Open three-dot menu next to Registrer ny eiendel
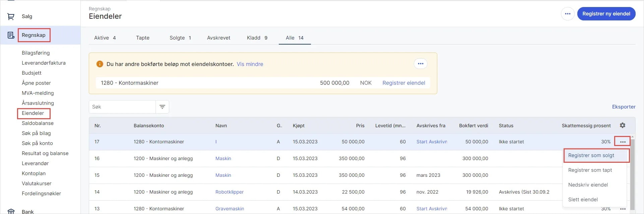Viewport: 644px width, 214px height. [x=567, y=14]
